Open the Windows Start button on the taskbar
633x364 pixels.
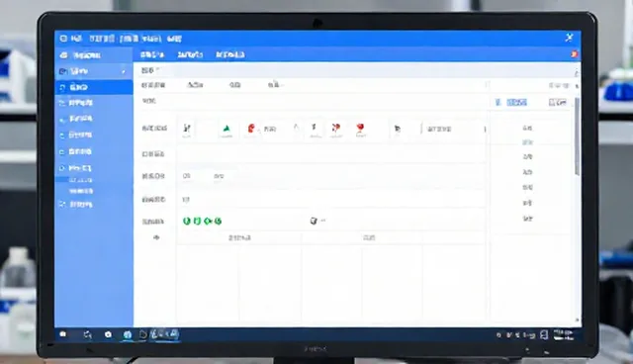(x=63, y=334)
